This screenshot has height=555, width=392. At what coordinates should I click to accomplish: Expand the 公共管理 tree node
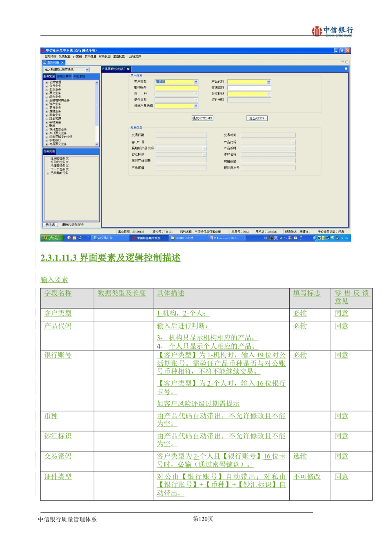(47, 82)
